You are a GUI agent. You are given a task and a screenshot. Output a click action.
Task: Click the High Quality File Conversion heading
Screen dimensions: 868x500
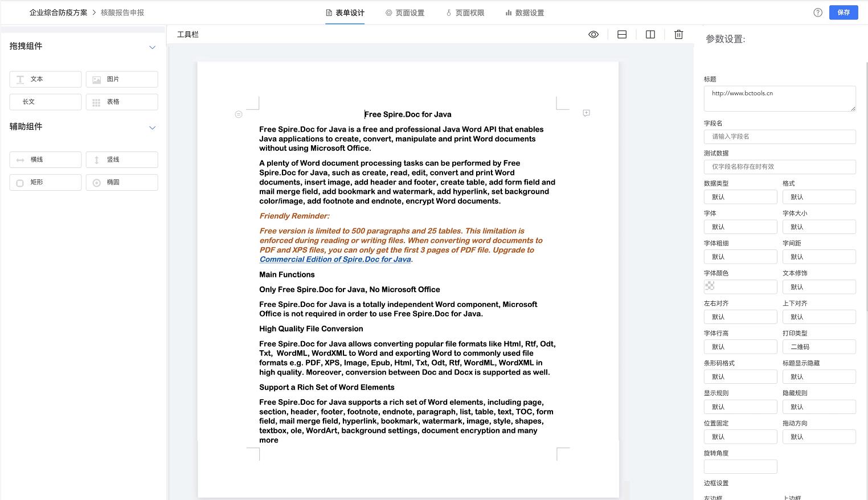point(311,329)
